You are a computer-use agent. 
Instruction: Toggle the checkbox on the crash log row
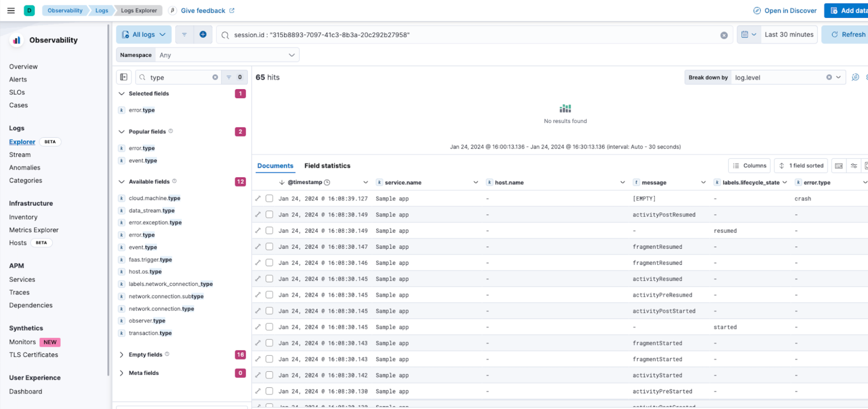(269, 198)
